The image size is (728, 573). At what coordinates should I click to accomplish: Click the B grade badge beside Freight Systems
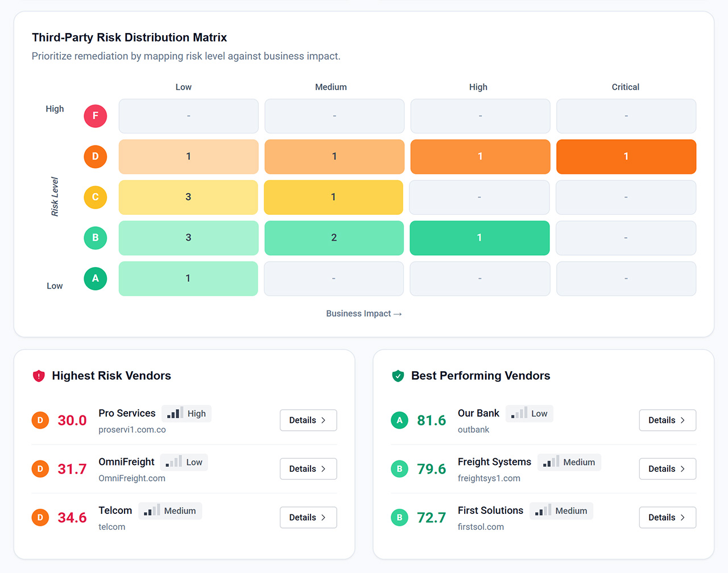click(399, 469)
